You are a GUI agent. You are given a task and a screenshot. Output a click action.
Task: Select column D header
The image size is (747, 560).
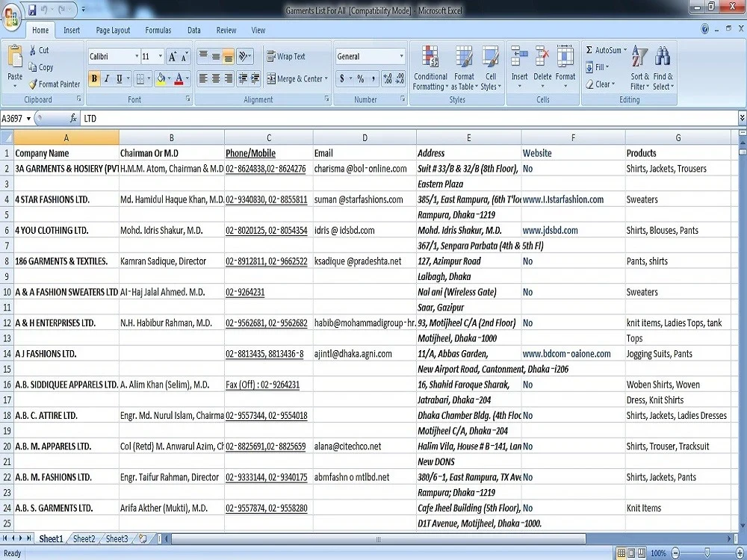click(365, 137)
